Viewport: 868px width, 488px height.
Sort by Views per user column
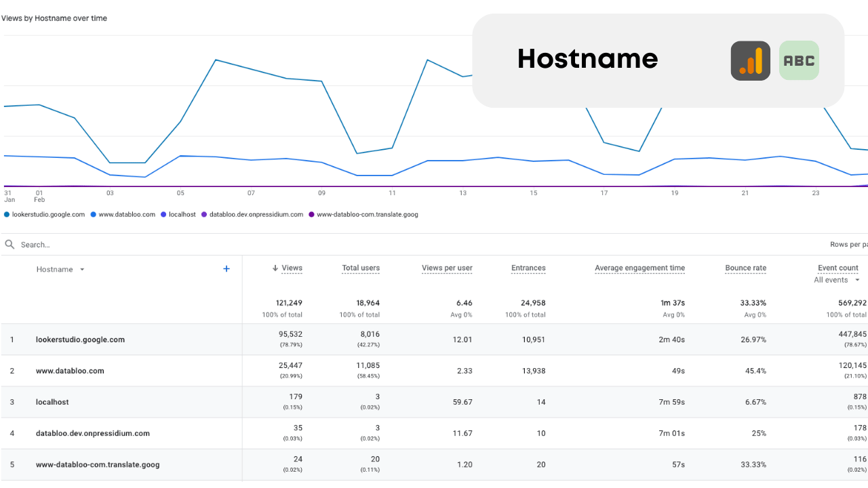click(447, 268)
